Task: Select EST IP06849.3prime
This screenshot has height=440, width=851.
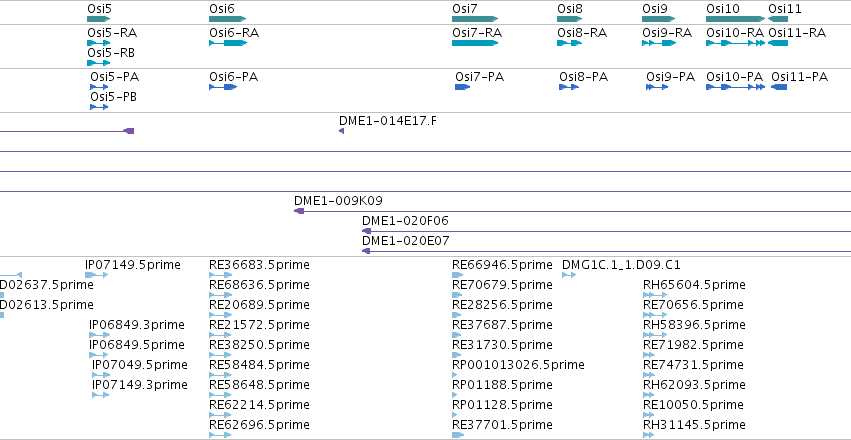Action: tap(99, 335)
